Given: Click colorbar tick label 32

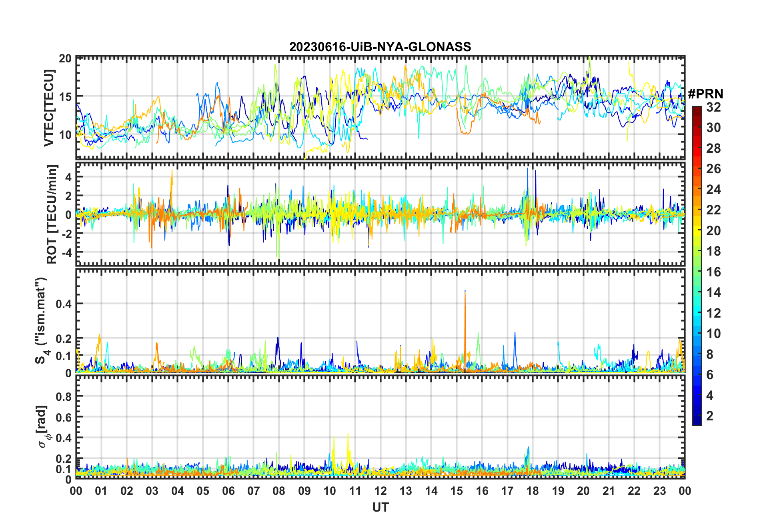Looking at the screenshot, I should pyautogui.click(x=713, y=107).
